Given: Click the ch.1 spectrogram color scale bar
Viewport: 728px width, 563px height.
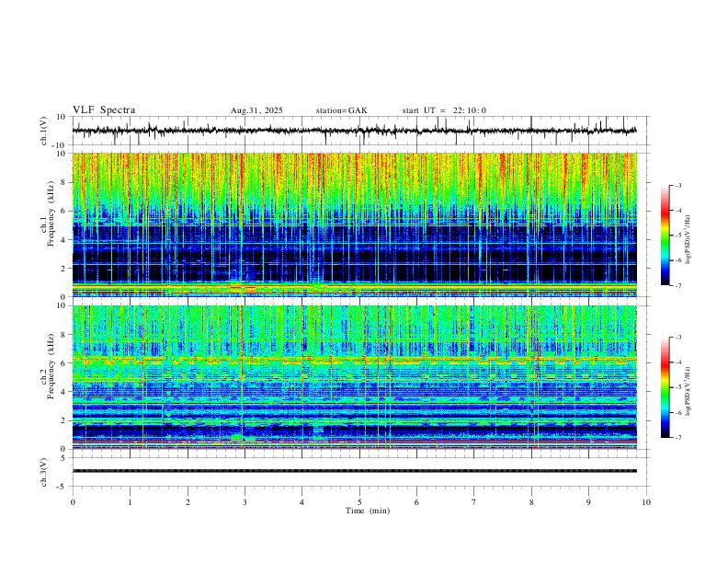Looking at the screenshot, I should [x=665, y=236].
